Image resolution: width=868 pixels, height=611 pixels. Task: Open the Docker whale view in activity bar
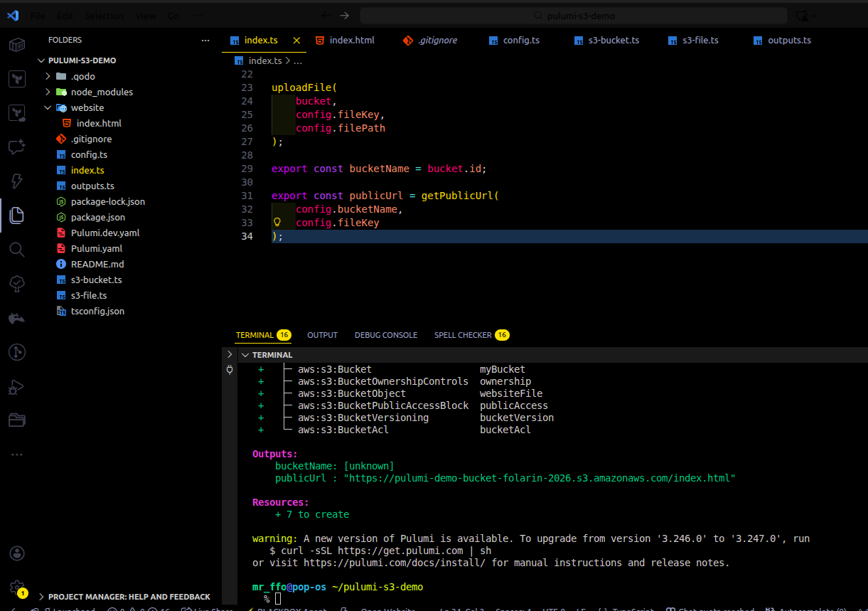click(17, 318)
